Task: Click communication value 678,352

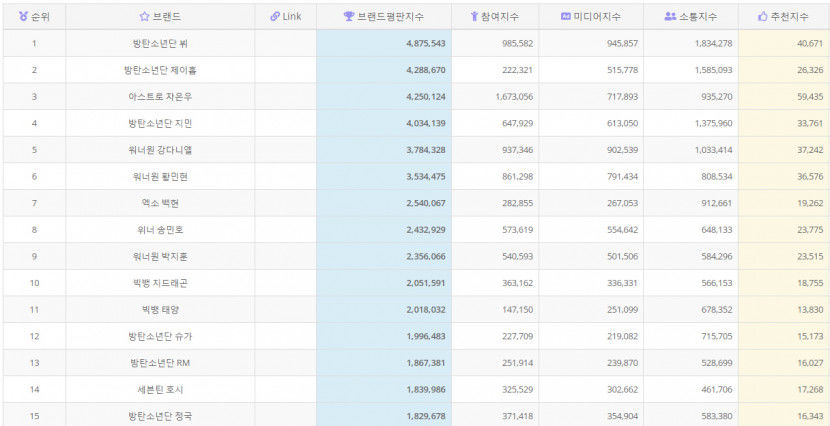Action: [x=717, y=310]
